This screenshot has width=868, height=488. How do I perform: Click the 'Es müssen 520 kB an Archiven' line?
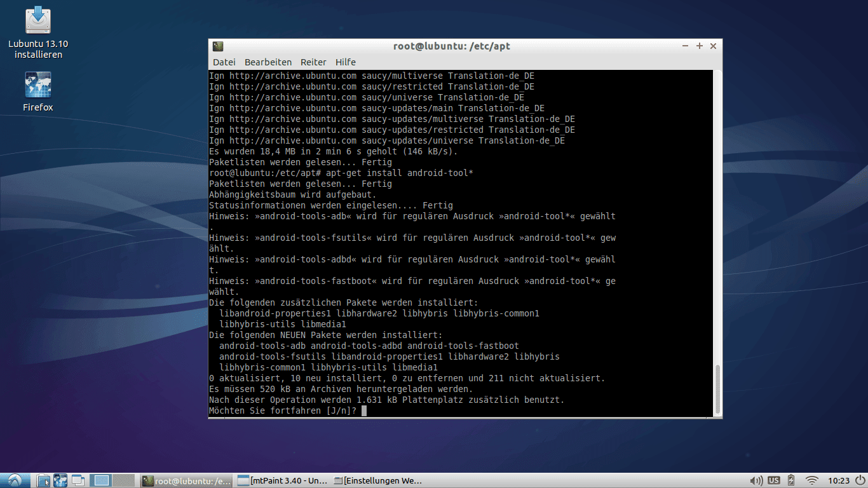(x=341, y=389)
